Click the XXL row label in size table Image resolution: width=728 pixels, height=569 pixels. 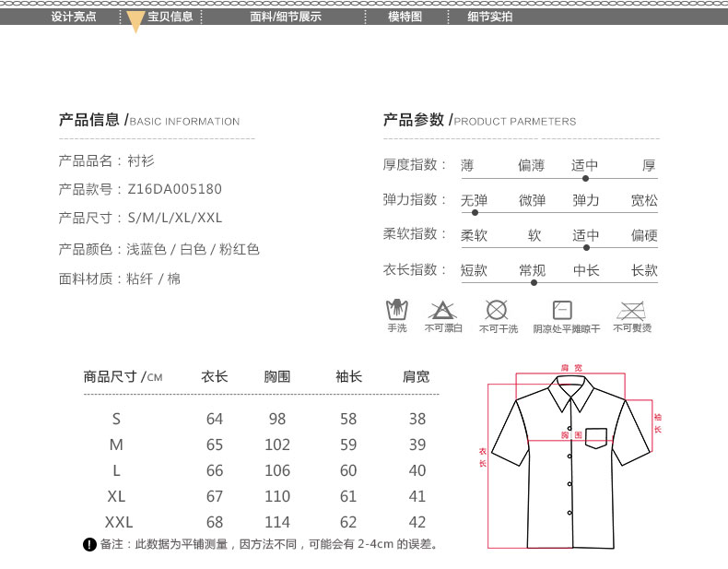pos(116,521)
